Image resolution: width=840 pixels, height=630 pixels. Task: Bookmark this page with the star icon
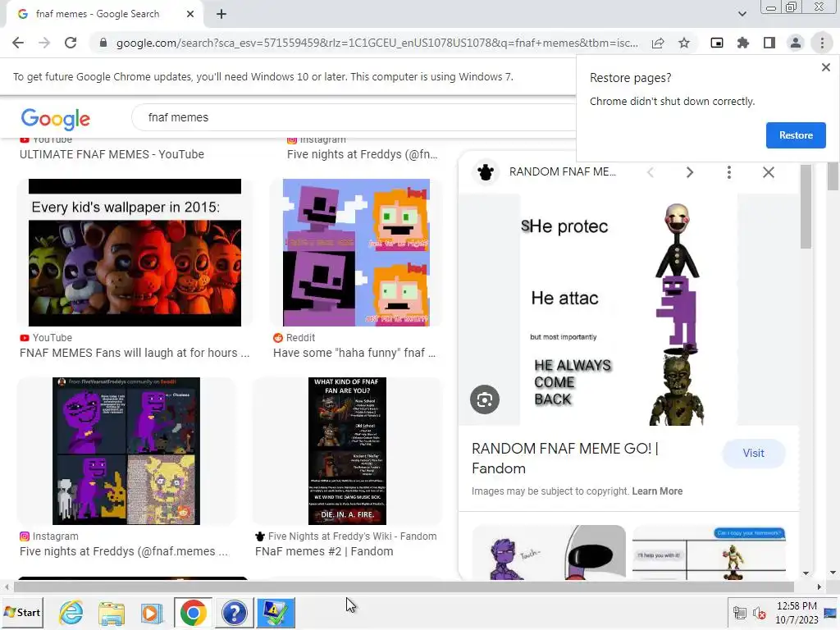coord(684,43)
